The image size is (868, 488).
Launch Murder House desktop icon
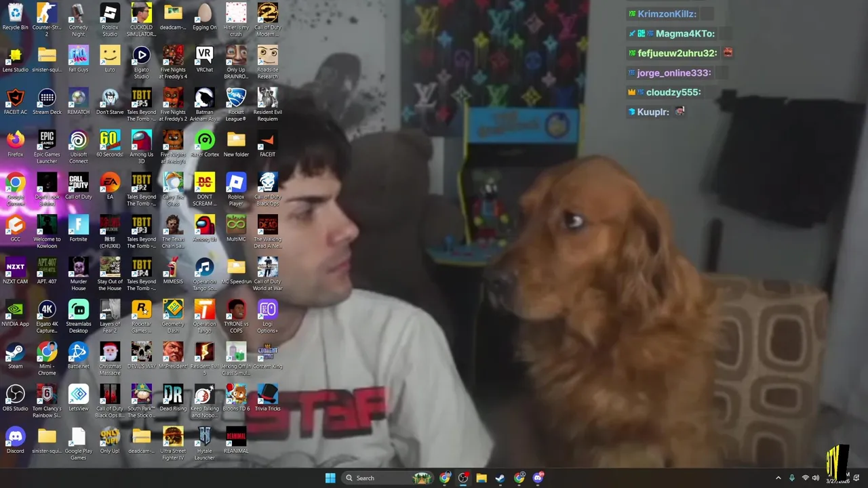(78, 274)
